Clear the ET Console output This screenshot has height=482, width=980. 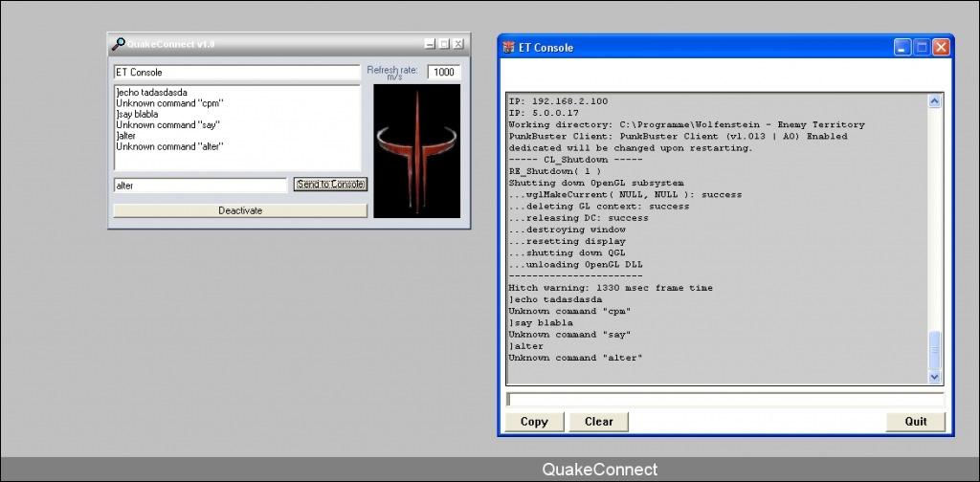point(598,422)
